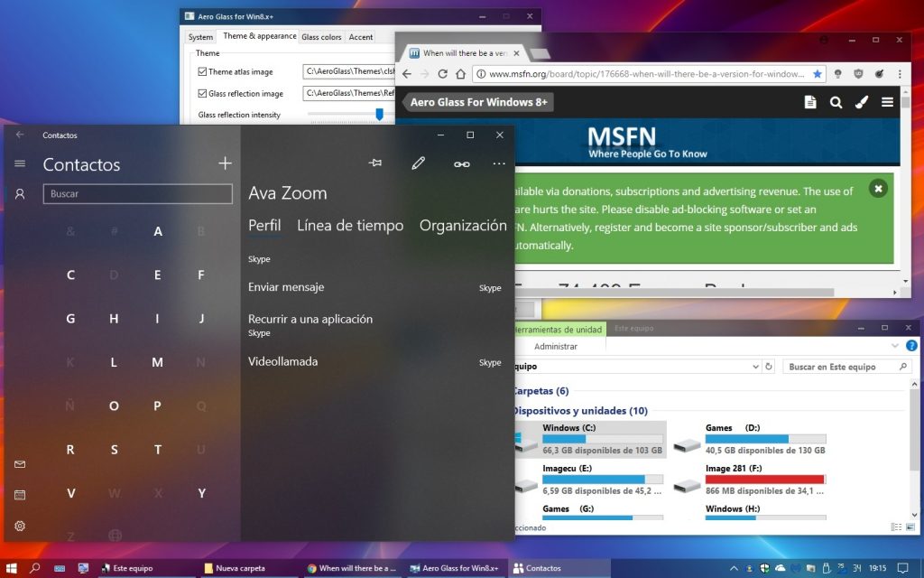Show site info for msfn.org

coord(481,74)
